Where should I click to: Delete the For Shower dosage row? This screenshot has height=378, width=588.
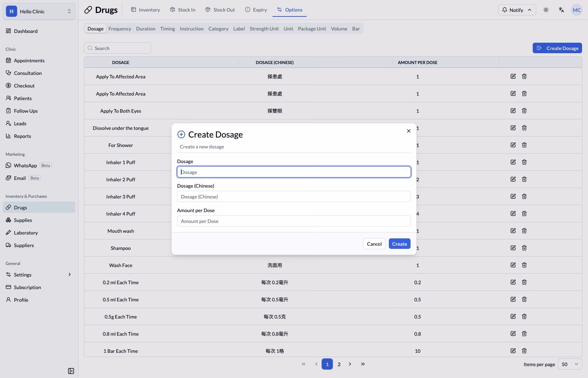[524, 145]
